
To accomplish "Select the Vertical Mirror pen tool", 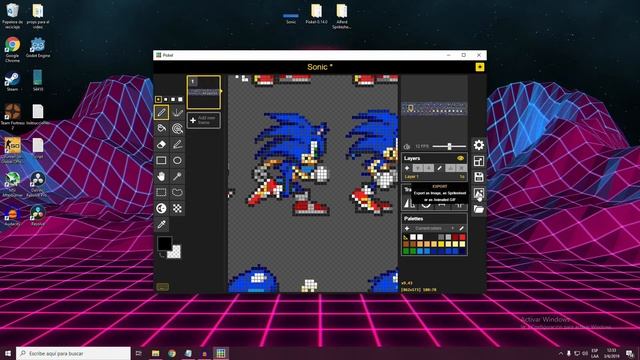I will 177,112.
